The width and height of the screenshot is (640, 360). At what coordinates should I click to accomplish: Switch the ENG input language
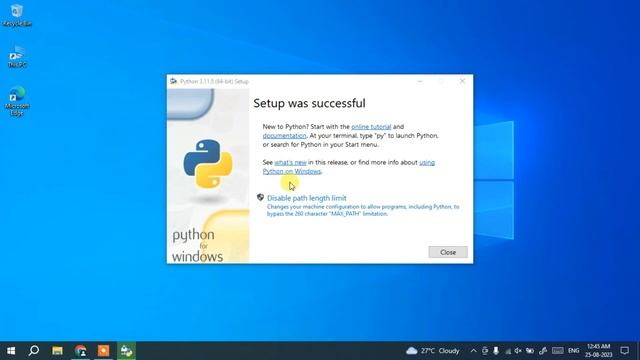(x=573, y=351)
